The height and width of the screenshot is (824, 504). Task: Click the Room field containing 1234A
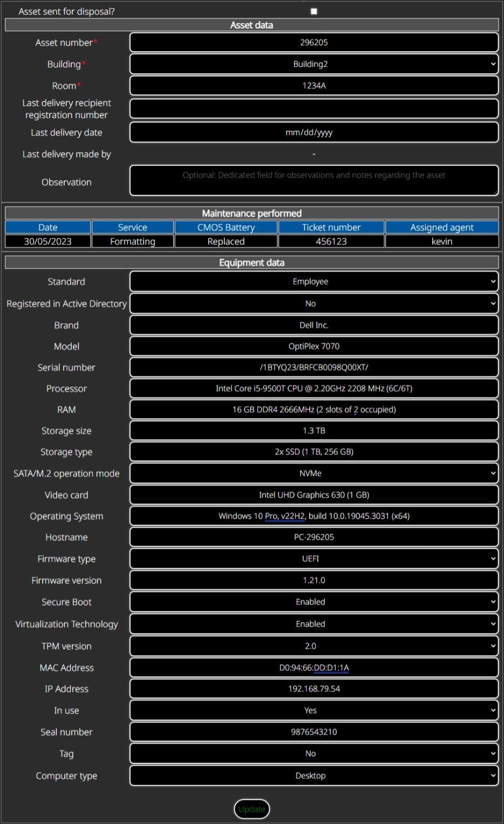314,85
